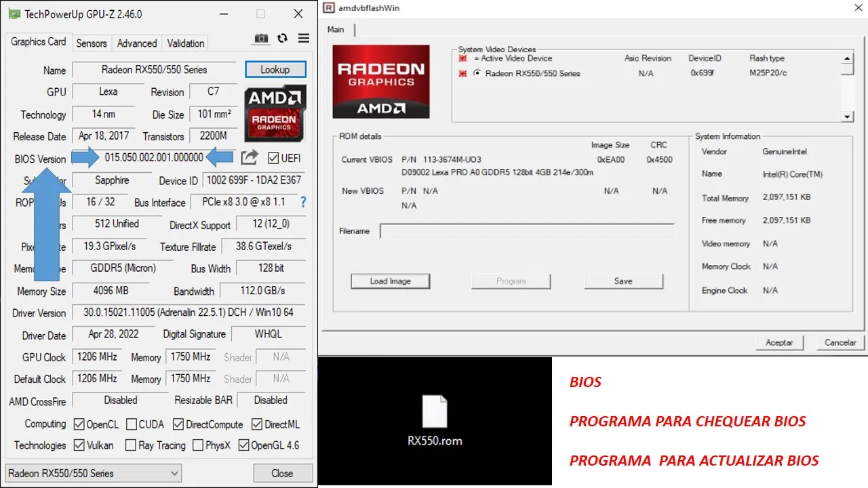
Task: Toggle the CUDA checkbox
Action: click(x=132, y=424)
